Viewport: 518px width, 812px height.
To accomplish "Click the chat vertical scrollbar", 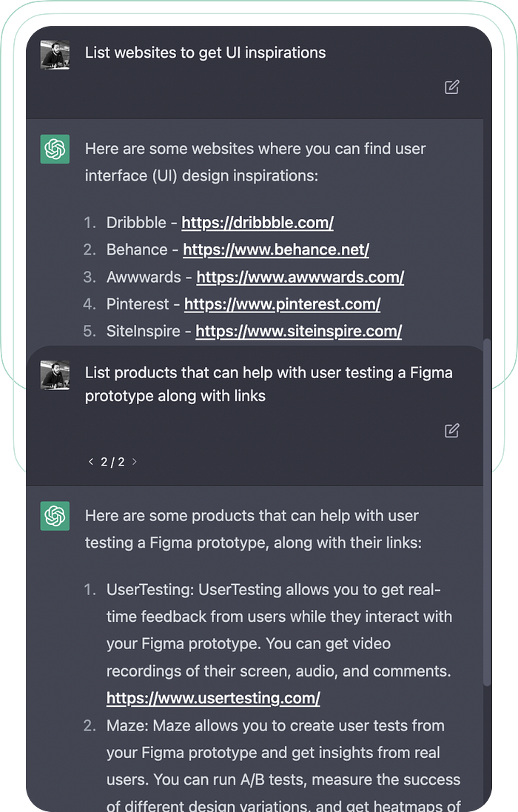I will 486,511.
